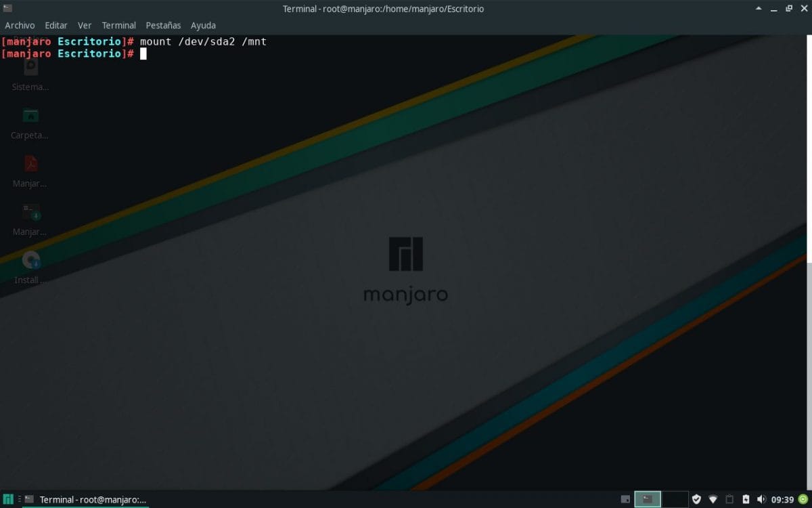This screenshot has width=812, height=508.
Task: Select Terminal window button in taskbar
Action: coord(85,500)
